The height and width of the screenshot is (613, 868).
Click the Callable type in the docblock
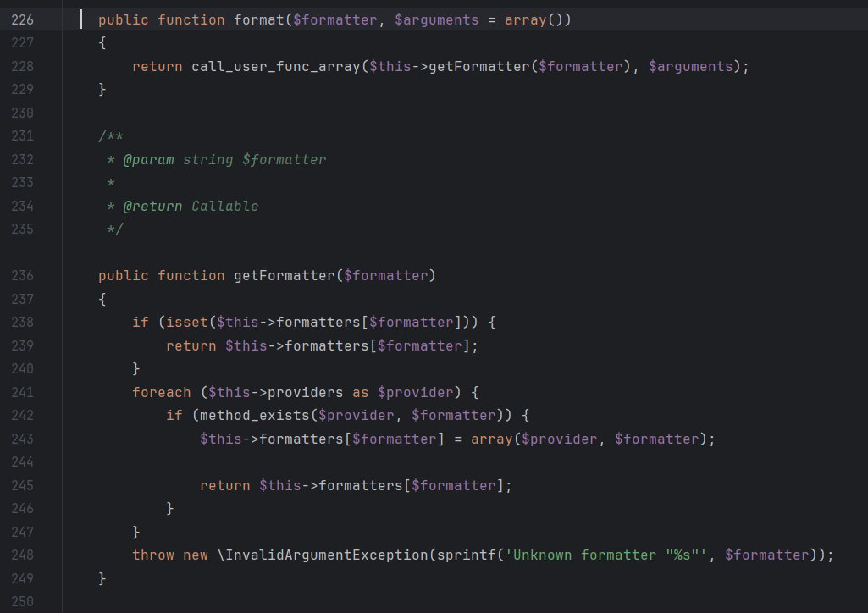(x=224, y=206)
